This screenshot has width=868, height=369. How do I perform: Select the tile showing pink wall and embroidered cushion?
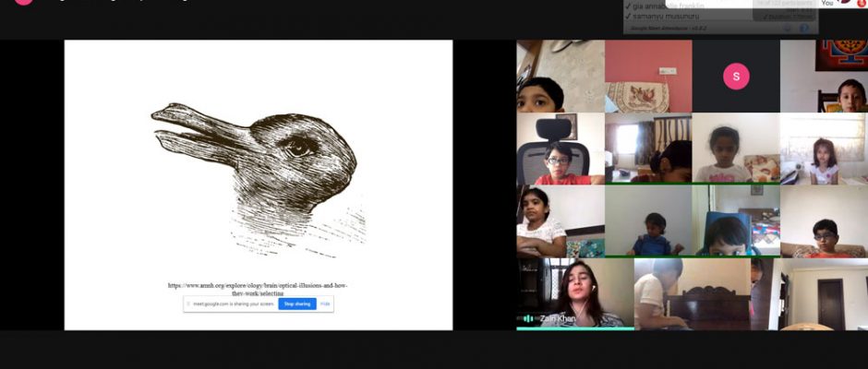(648, 77)
